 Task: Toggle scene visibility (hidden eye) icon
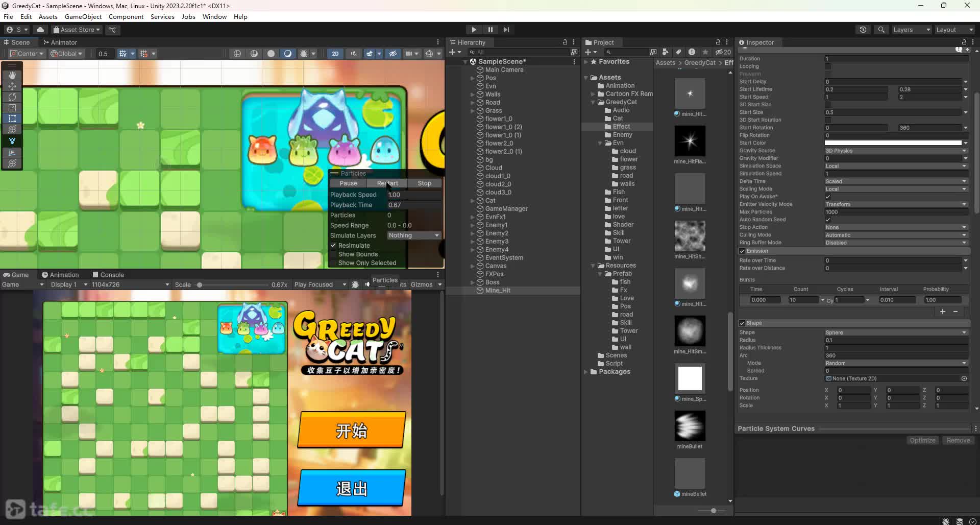[x=393, y=54]
